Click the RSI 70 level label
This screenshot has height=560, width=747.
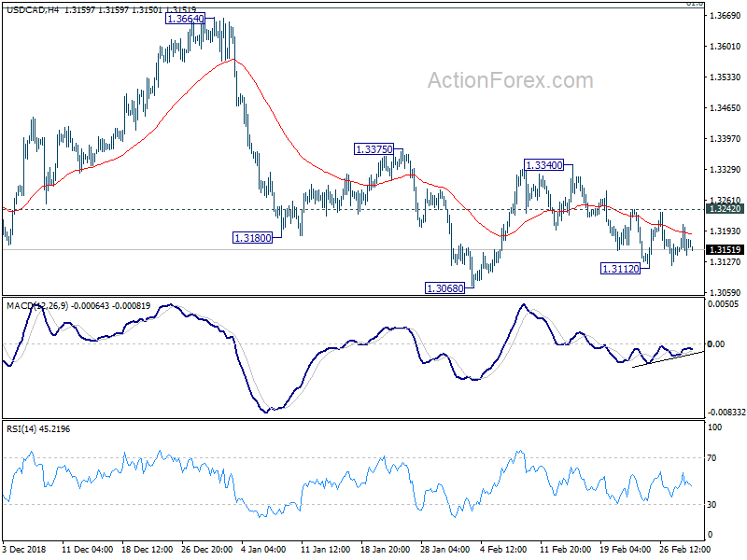click(712, 457)
